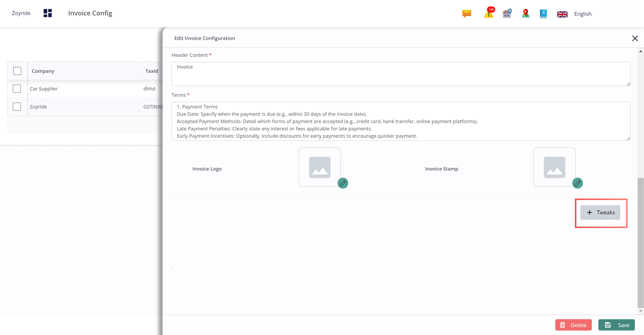Click the red Delete button
The height and width of the screenshot is (335, 644).
[573, 325]
